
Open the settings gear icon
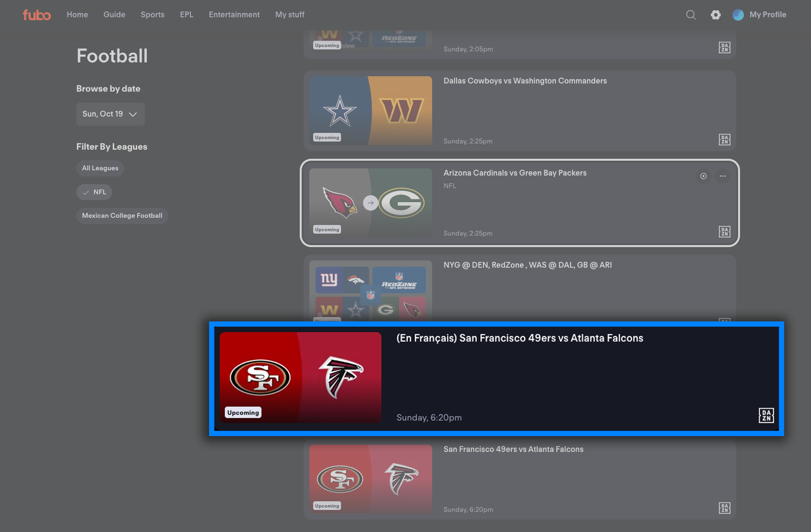pos(716,15)
